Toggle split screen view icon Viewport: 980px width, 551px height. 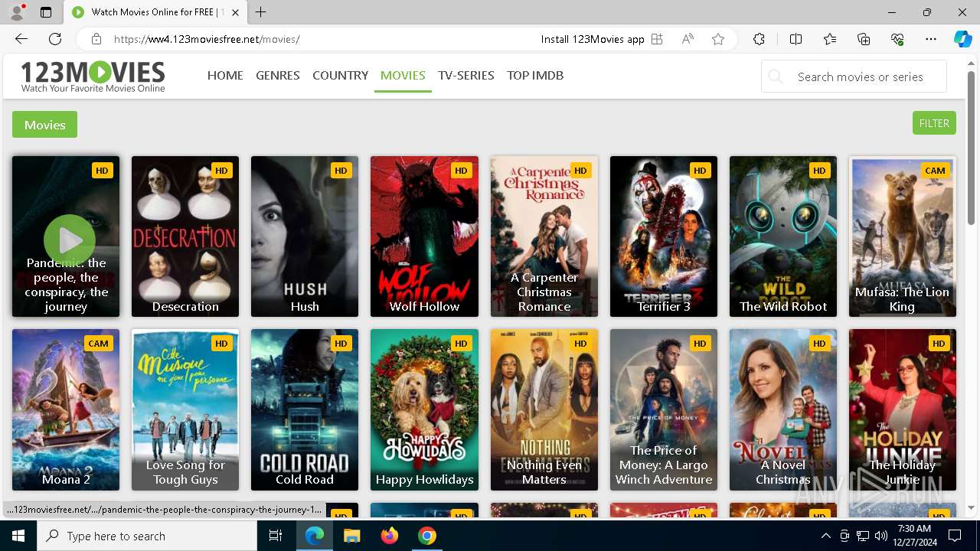pos(795,39)
